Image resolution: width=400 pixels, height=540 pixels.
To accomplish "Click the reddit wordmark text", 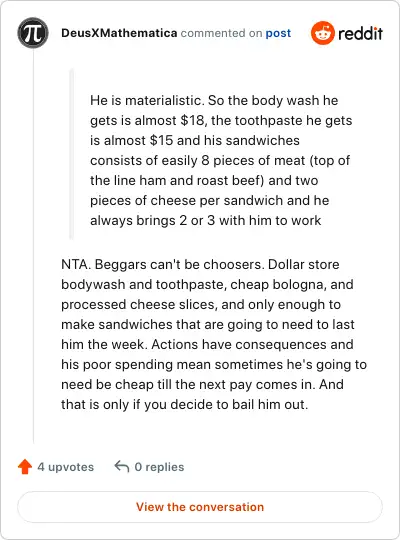I will [360, 33].
